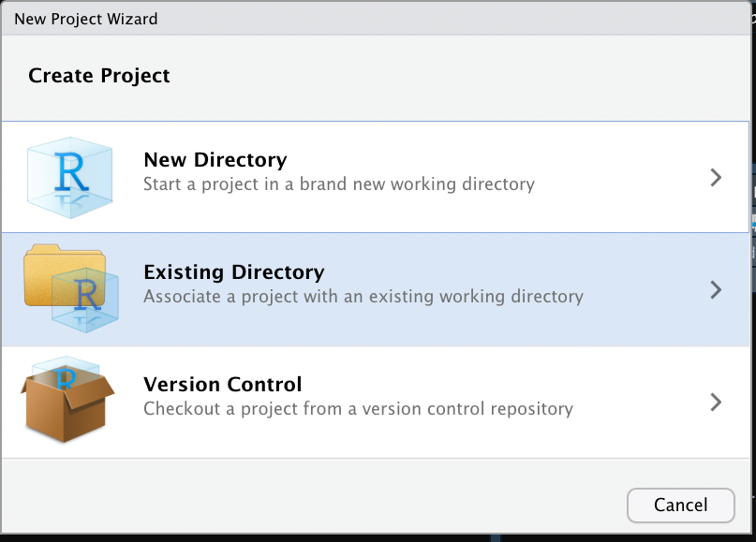Screen dimensions: 756x542
Task: Click the reflection beneath the New Directory cube
Action: 69,199
